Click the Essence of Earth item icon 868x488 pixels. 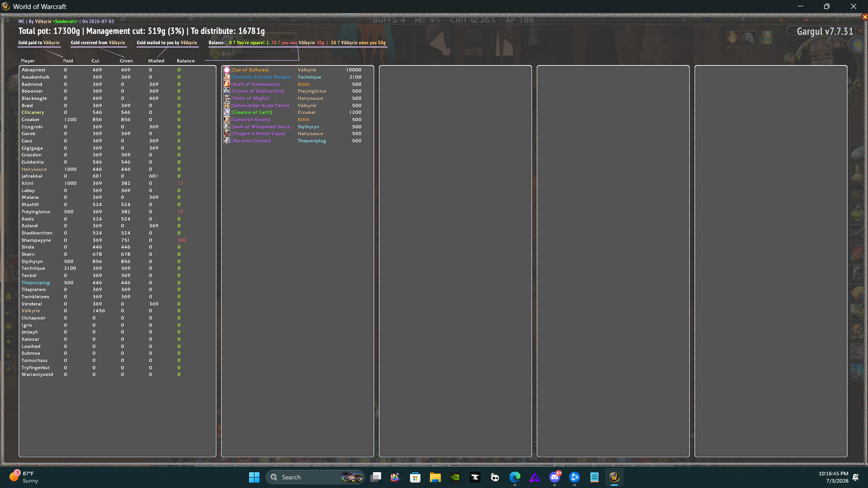click(227, 113)
